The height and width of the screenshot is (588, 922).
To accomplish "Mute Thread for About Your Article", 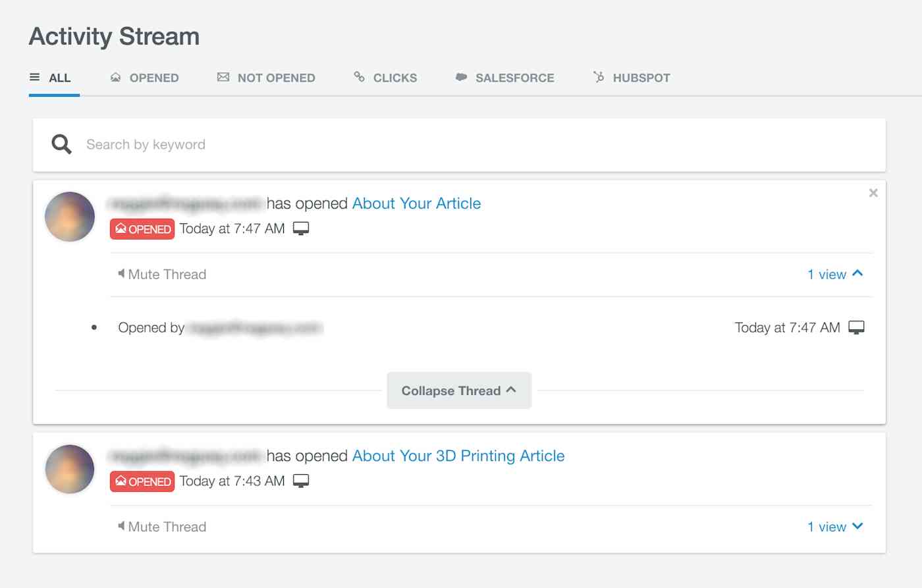I will coord(162,275).
